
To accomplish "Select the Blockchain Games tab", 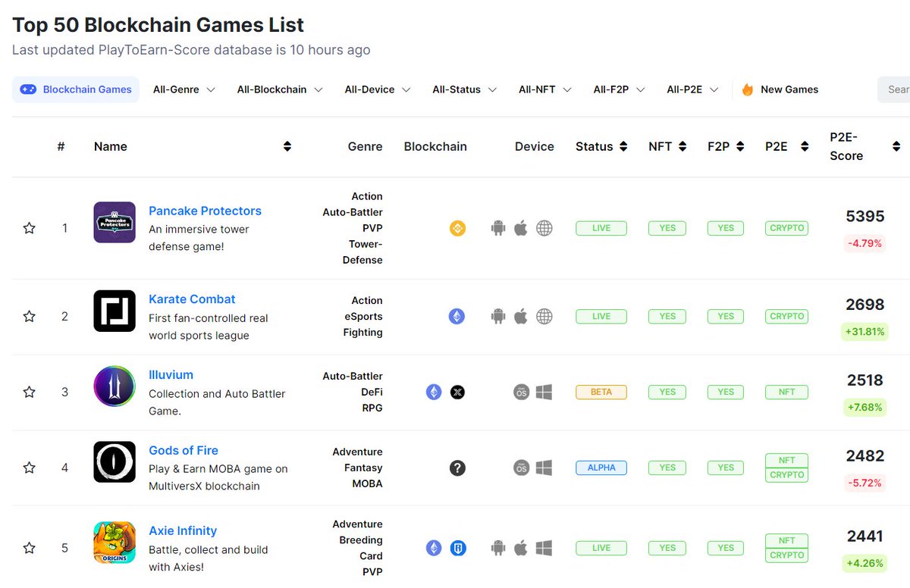I will 76,89.
